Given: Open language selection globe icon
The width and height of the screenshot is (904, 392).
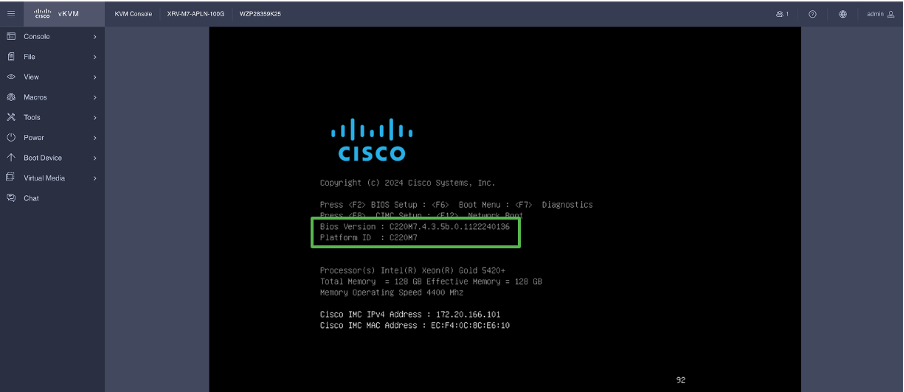Looking at the screenshot, I should (843, 14).
